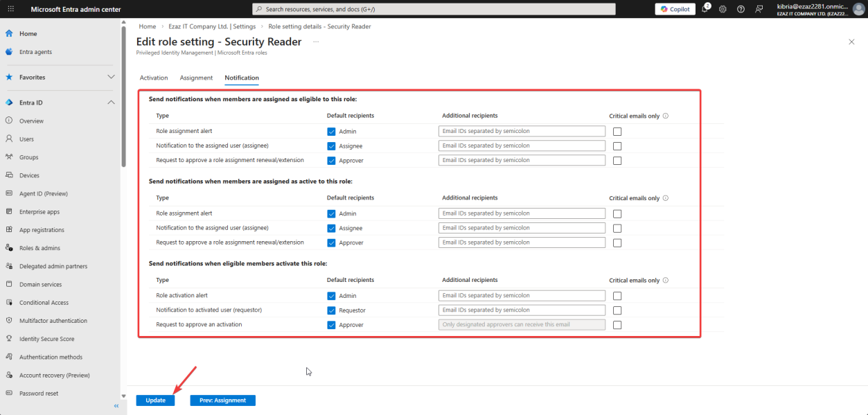Uncheck Approver for Request to approve an activation

click(331, 325)
